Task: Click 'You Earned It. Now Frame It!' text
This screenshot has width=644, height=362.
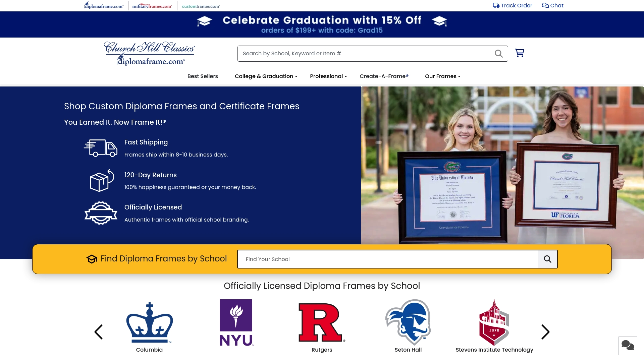Action: click(x=115, y=122)
